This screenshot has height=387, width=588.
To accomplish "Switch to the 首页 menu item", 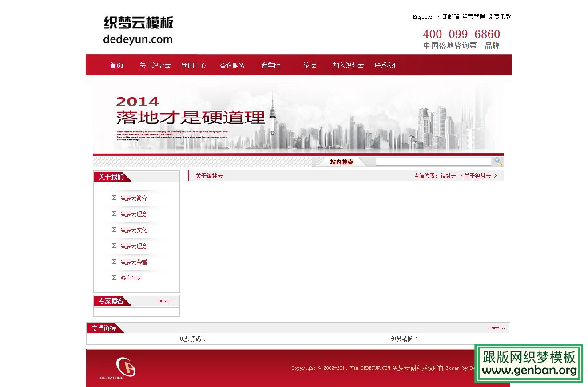I will pyautogui.click(x=116, y=65).
